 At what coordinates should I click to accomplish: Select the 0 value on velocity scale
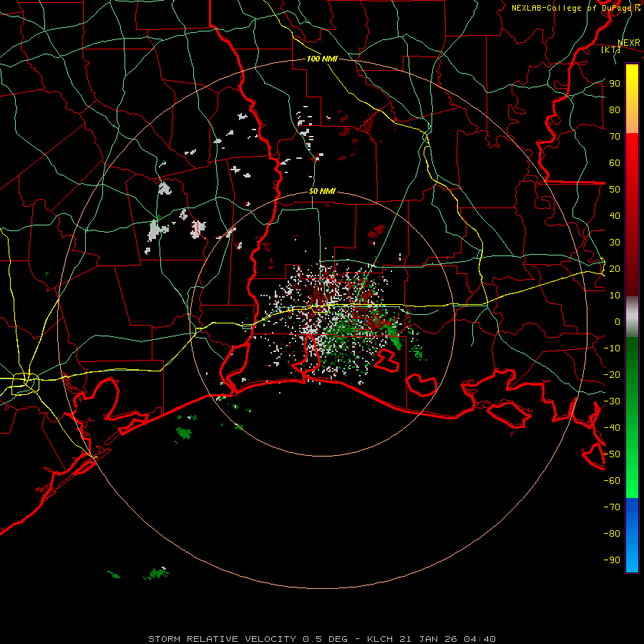(618, 321)
